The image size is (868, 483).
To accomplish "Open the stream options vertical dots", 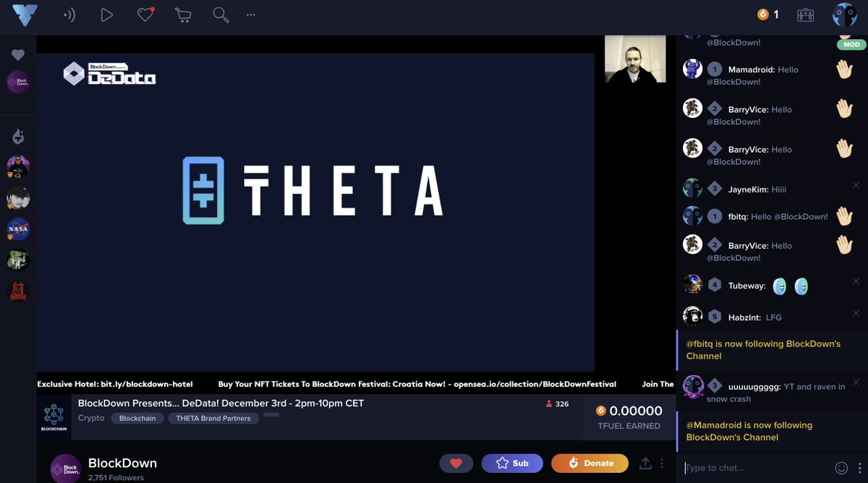I will tap(662, 463).
